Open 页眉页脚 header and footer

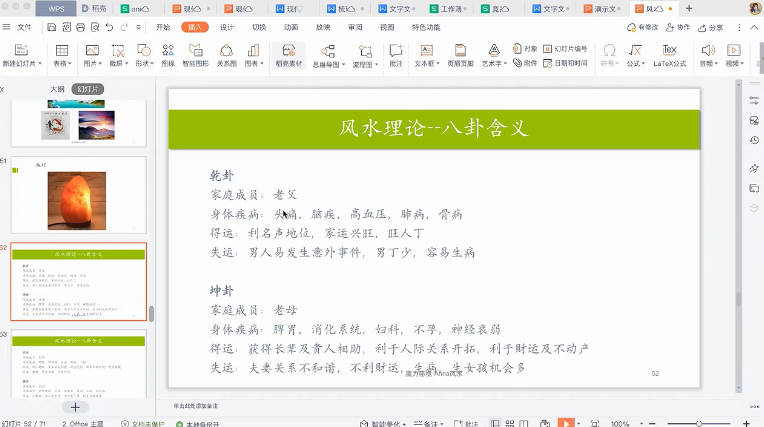point(460,55)
